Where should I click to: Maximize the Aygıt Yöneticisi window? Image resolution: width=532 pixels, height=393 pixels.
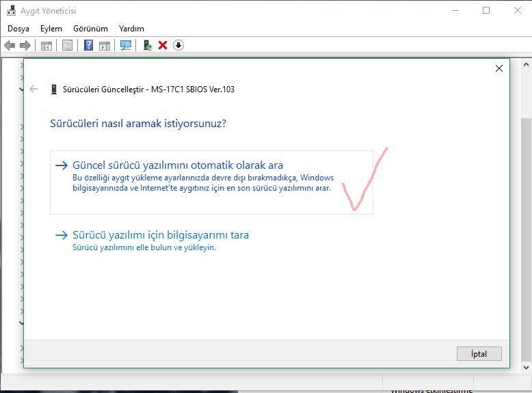pos(486,10)
